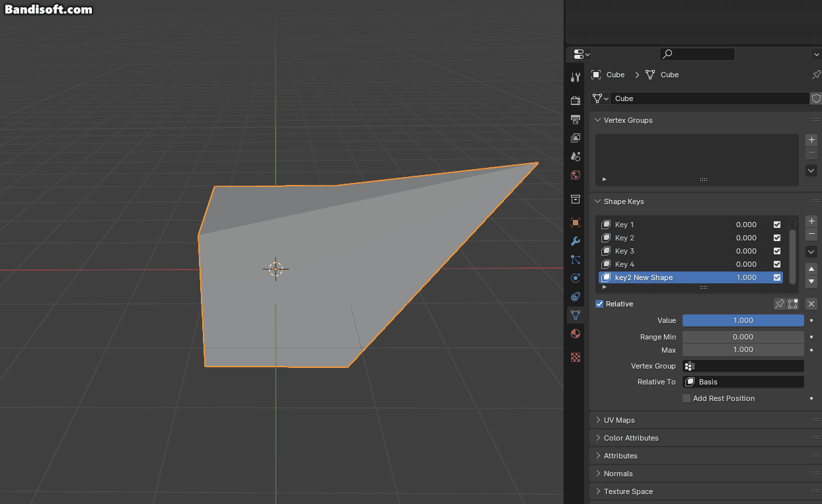Move shape key down in list
This screenshot has height=504, width=822.
(x=812, y=282)
